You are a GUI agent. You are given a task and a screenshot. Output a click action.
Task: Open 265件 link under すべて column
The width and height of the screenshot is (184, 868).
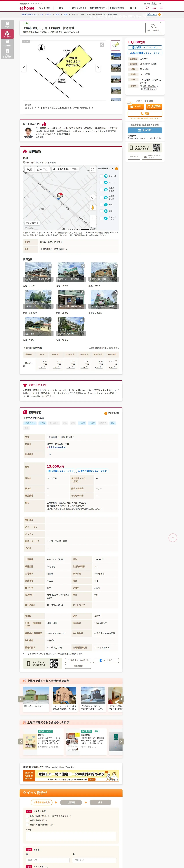point(42,368)
